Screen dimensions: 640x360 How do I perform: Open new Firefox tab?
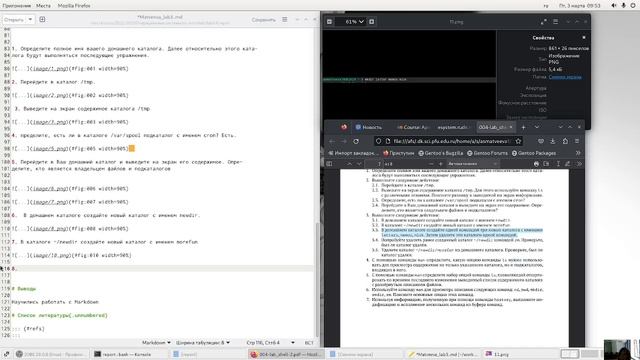click(x=523, y=127)
